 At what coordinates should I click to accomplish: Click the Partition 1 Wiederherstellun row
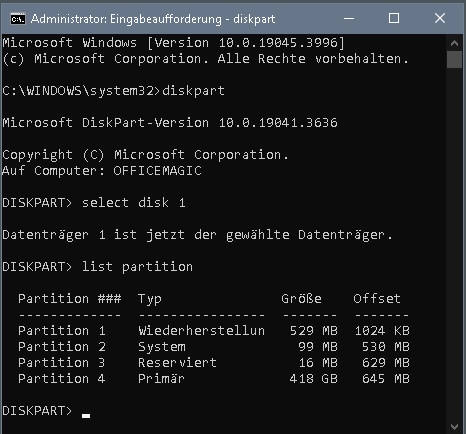[x=214, y=331]
